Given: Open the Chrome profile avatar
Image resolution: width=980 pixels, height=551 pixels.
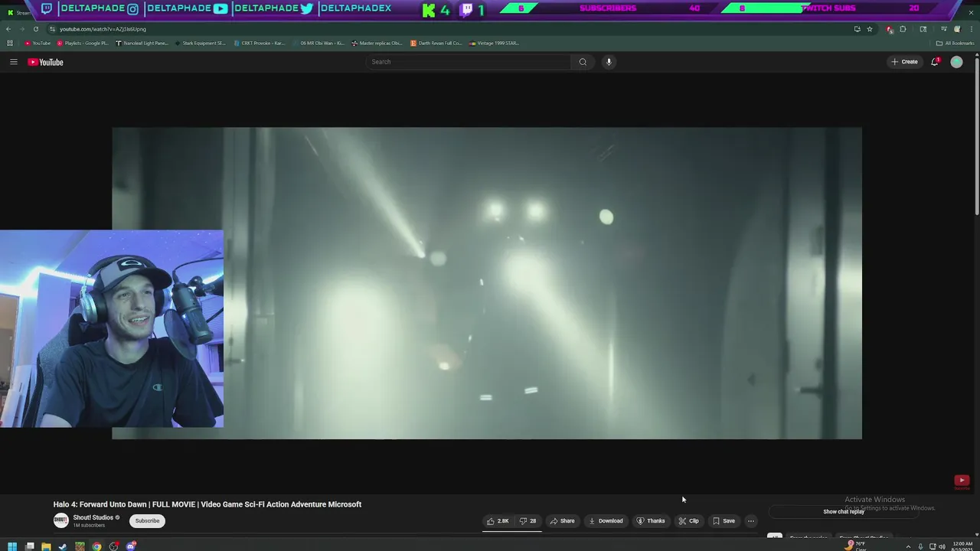Looking at the screenshot, I should coord(957,29).
